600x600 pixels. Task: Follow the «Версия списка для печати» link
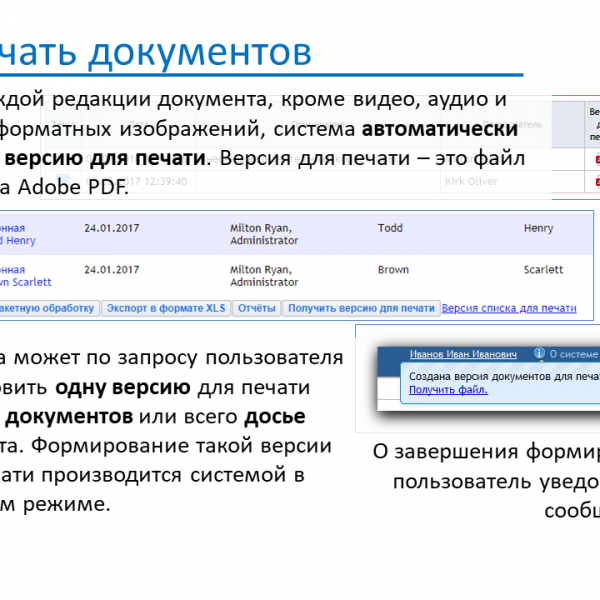[509, 309]
